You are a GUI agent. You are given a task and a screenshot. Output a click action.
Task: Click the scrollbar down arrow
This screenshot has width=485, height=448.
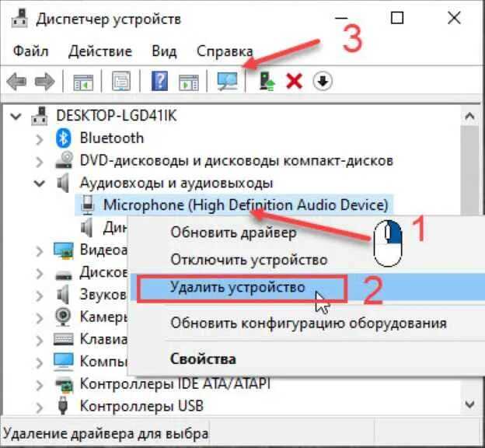469,404
